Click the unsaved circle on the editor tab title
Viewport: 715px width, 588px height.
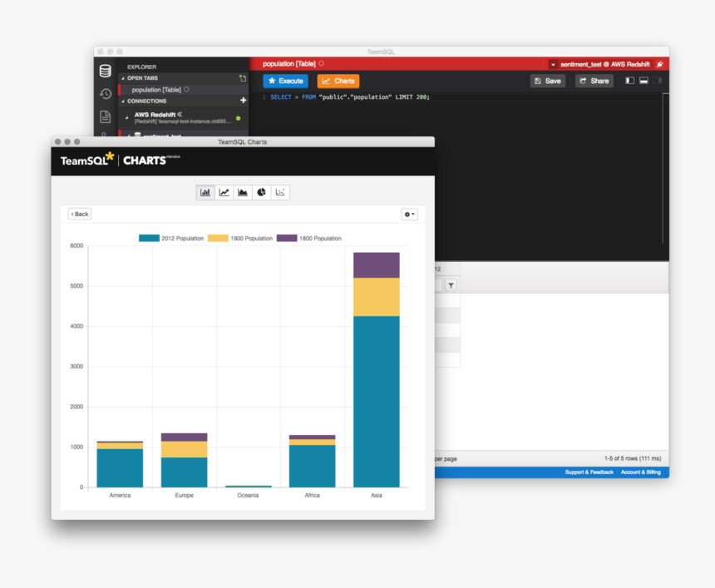[x=322, y=63]
